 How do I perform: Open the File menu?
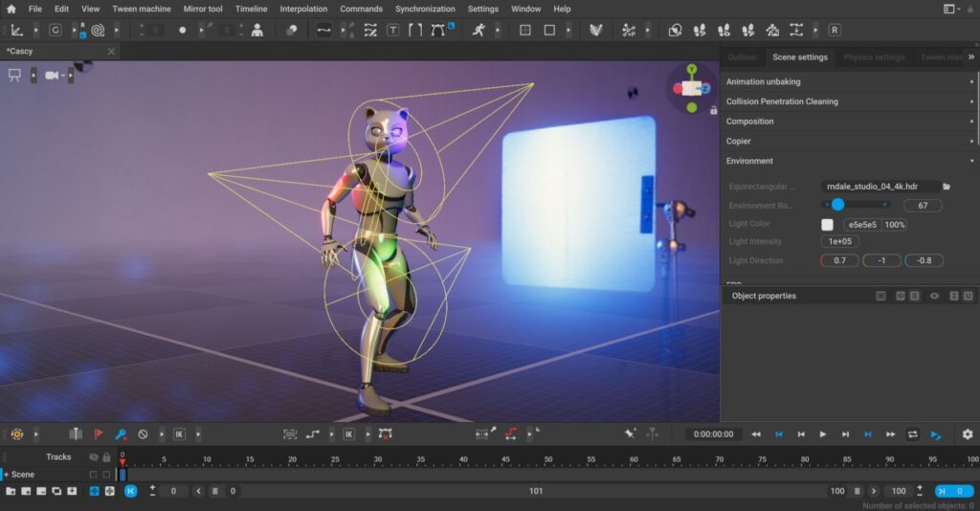coord(35,9)
